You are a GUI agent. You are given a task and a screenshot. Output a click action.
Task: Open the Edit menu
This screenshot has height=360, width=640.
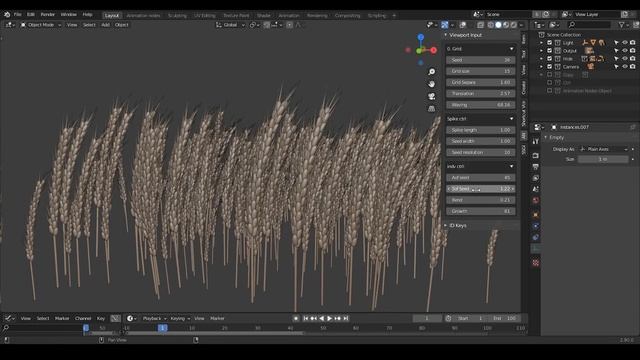pos(31,14)
